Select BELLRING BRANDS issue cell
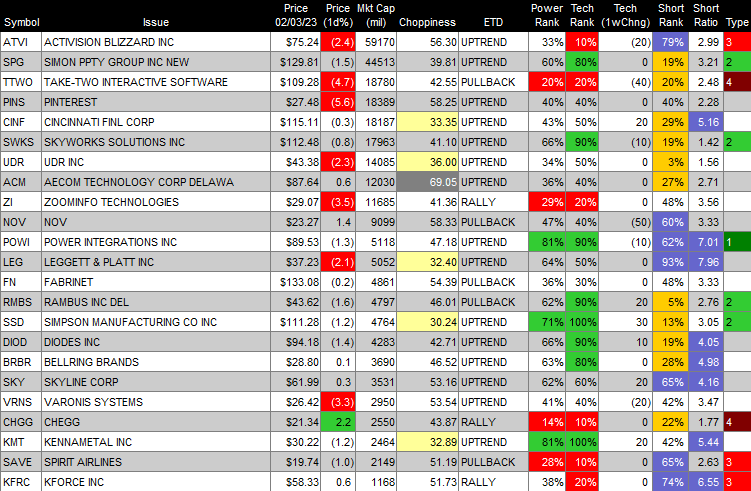The image size is (751, 491). 156,362
